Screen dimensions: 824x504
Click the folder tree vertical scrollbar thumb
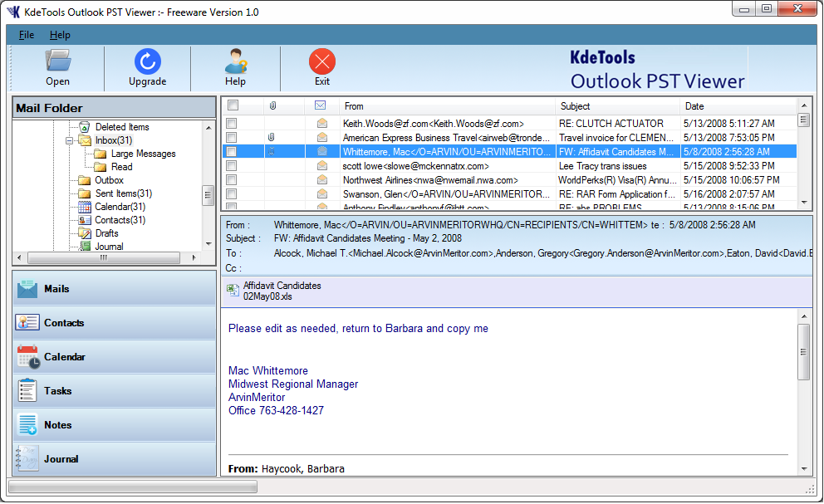coord(208,195)
